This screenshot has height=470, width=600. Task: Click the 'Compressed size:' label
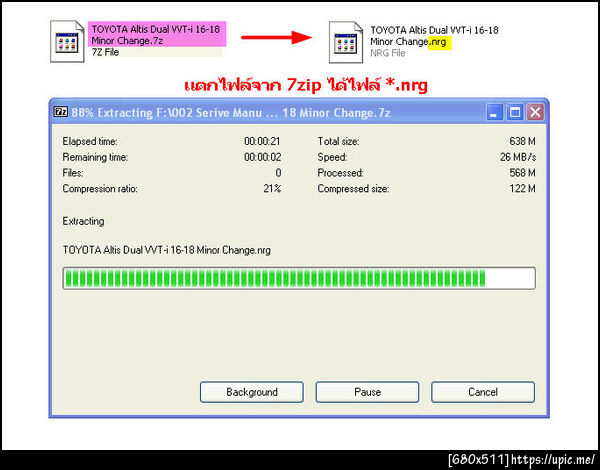[353, 189]
